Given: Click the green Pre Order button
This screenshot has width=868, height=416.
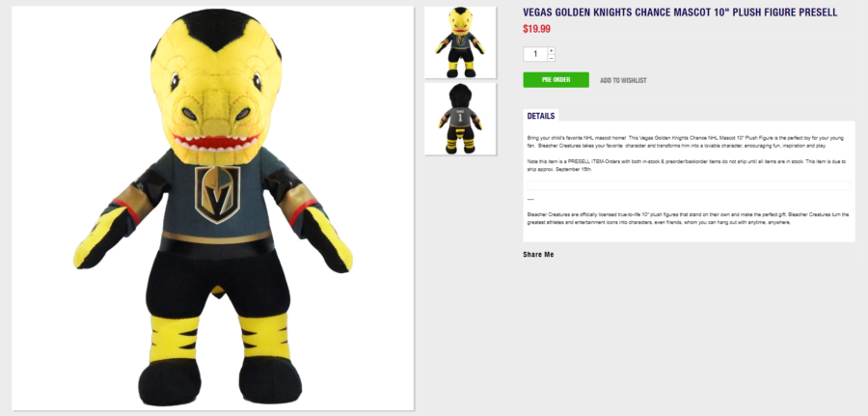Looking at the screenshot, I should (x=556, y=80).
